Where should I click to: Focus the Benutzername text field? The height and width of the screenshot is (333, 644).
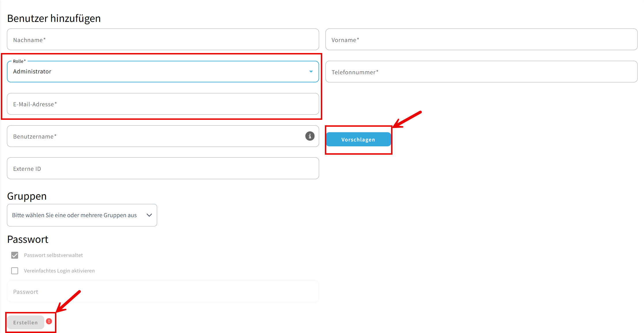[x=155, y=136]
